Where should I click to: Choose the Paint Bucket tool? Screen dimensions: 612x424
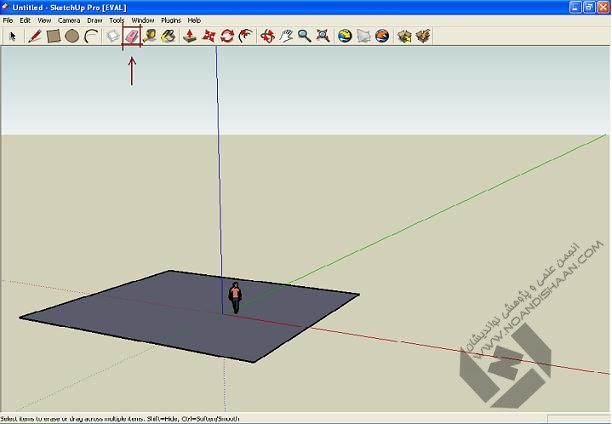169,36
